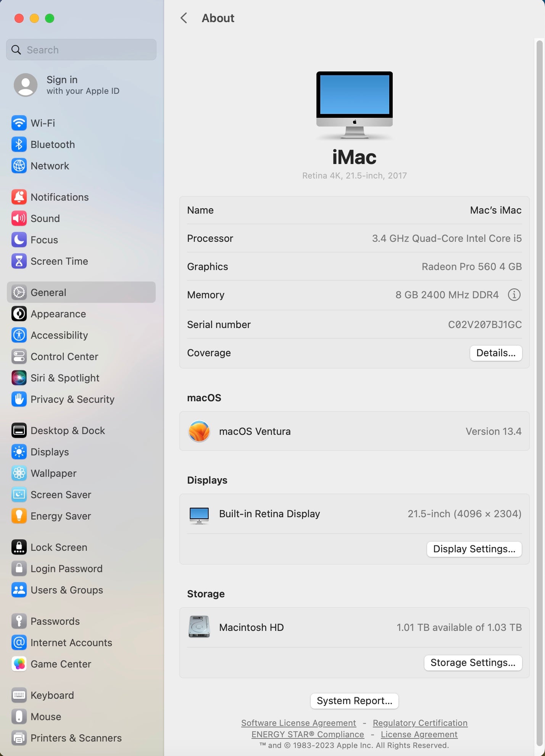Open Users & Groups icon
Image resolution: width=545 pixels, height=756 pixels.
tap(19, 590)
